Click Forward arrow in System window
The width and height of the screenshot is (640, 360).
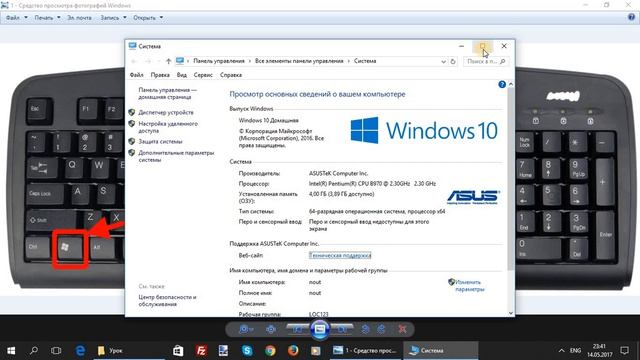(x=148, y=61)
